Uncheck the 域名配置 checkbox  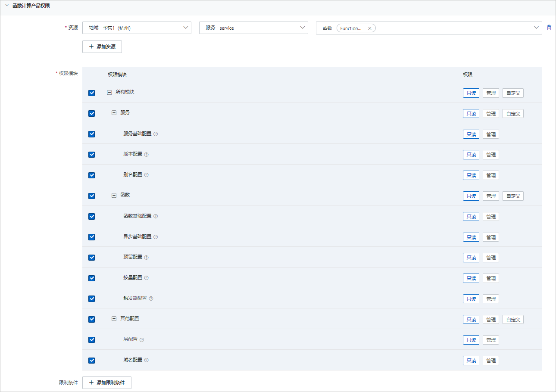click(x=91, y=360)
